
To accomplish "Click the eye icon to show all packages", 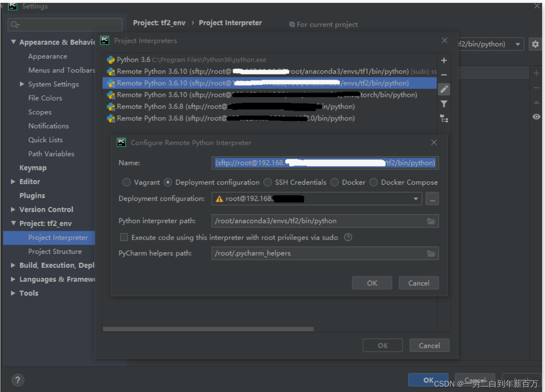I will pos(536,117).
